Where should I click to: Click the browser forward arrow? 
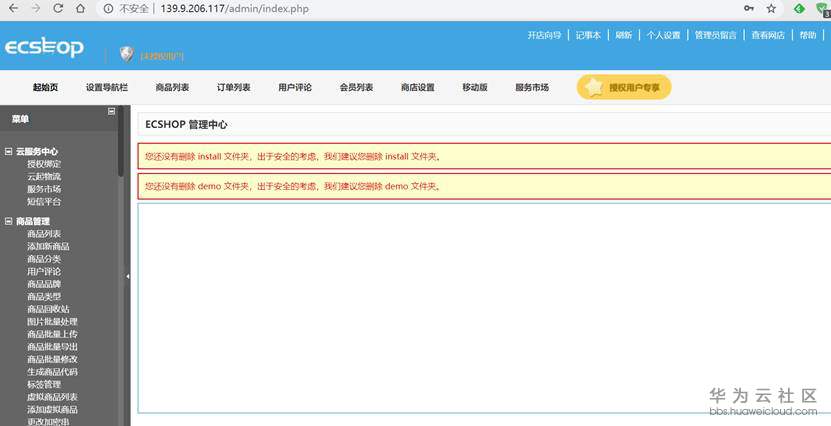(36, 8)
